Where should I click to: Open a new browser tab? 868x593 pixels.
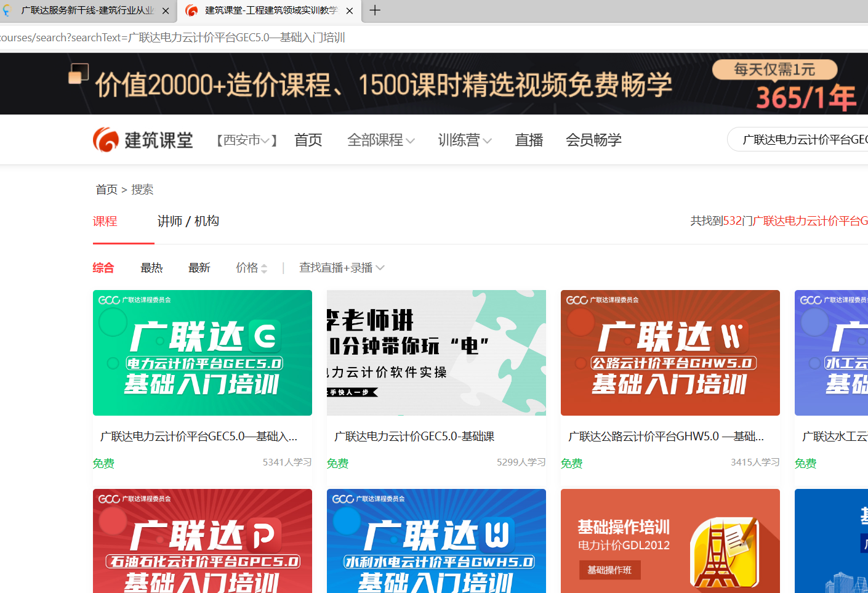pyautogui.click(x=375, y=10)
